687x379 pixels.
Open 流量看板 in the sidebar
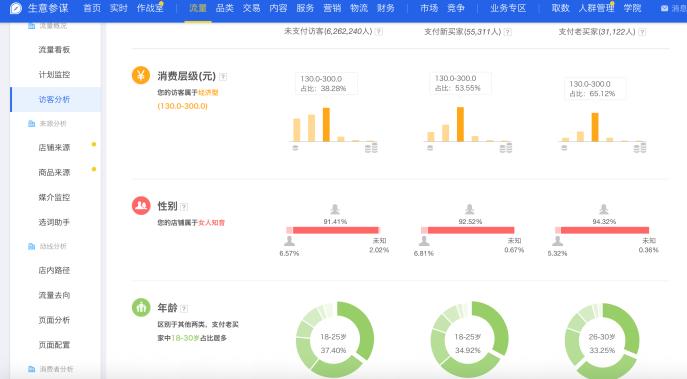coord(54,50)
